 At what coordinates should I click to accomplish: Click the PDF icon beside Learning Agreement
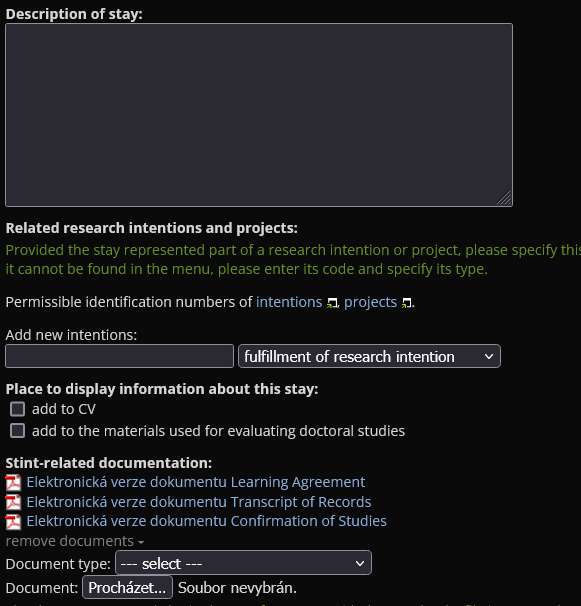click(13, 483)
